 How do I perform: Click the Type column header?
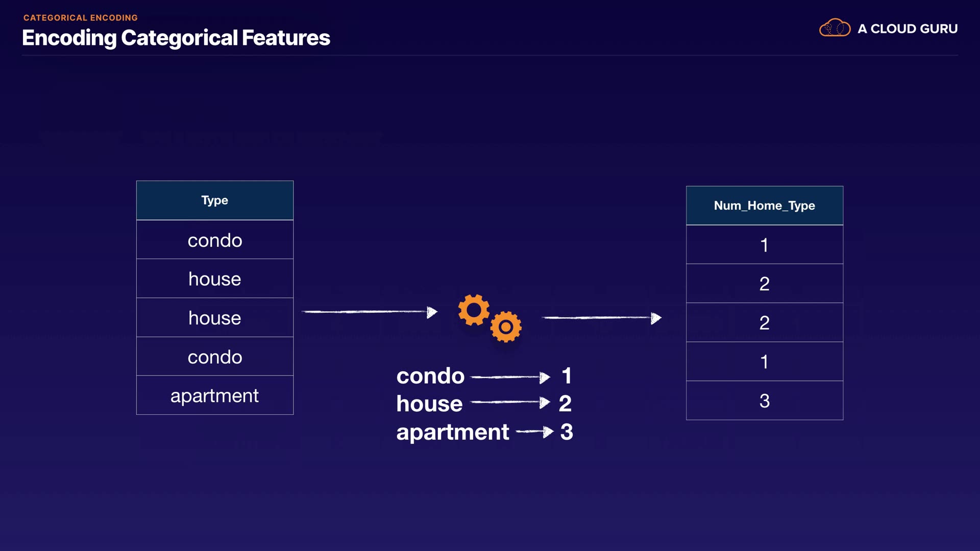click(215, 201)
